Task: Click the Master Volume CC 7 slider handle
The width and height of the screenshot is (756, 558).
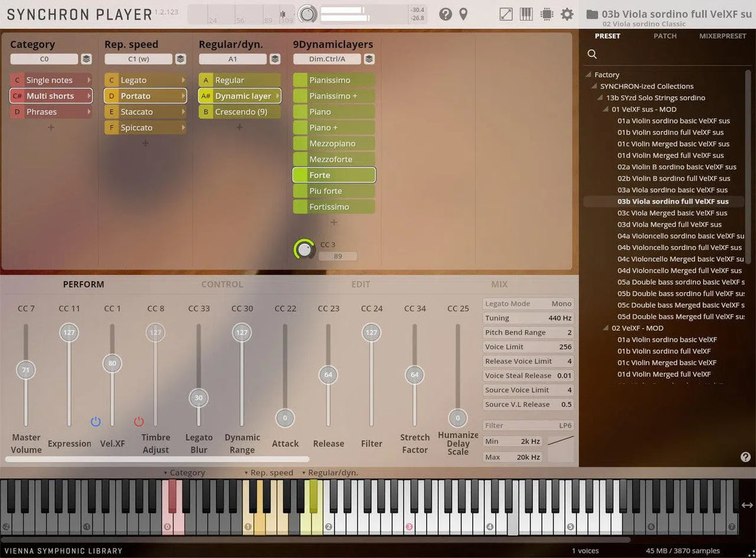Action: tap(26, 370)
